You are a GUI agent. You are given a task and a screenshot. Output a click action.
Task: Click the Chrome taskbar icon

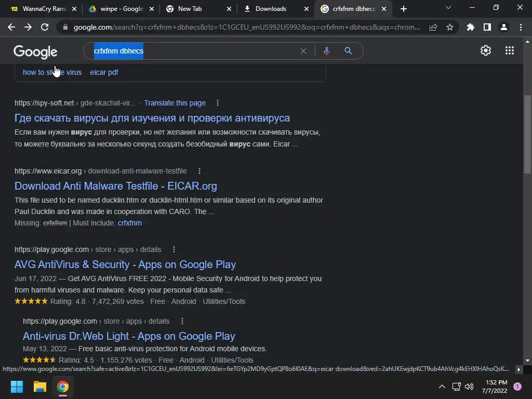[x=63, y=387]
